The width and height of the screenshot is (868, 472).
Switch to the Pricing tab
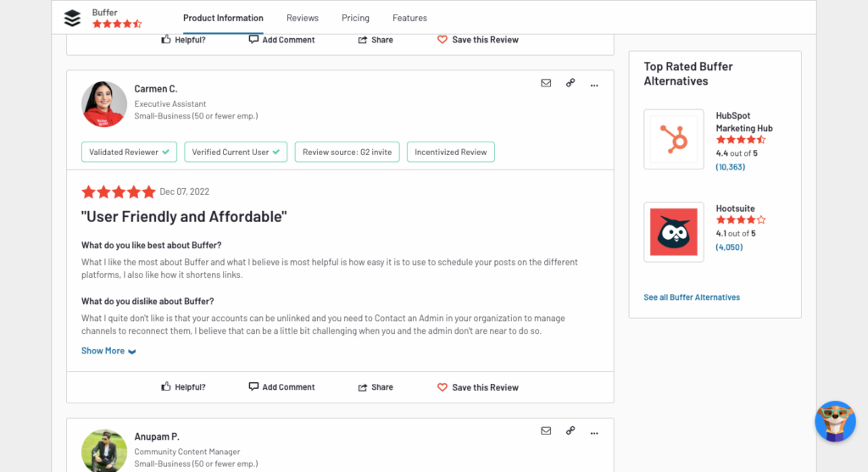pyautogui.click(x=355, y=18)
